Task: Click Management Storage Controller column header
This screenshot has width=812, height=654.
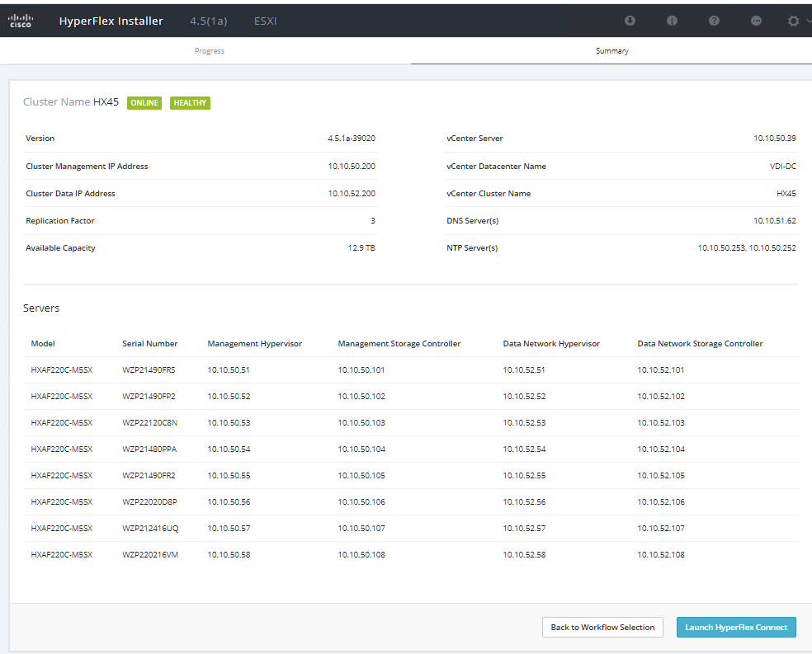Action: pos(399,344)
